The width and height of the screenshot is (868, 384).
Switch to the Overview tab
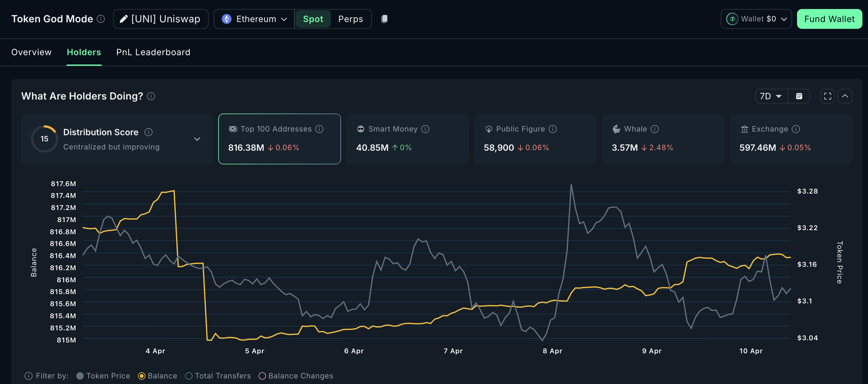(31, 52)
